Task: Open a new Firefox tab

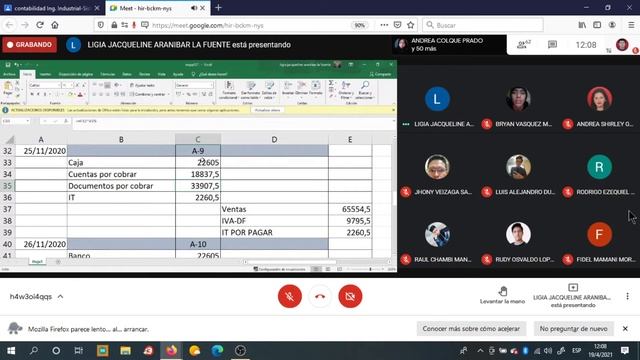Action: pos(218,8)
